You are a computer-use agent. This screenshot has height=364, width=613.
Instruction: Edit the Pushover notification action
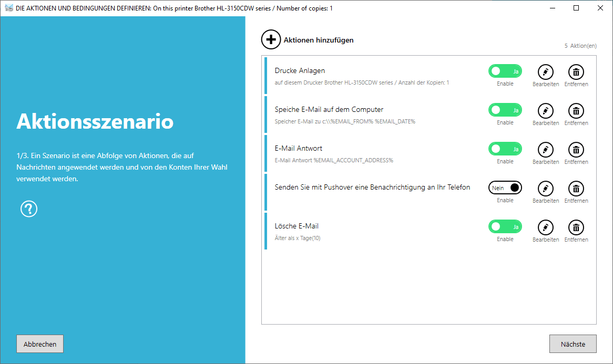coord(545,189)
